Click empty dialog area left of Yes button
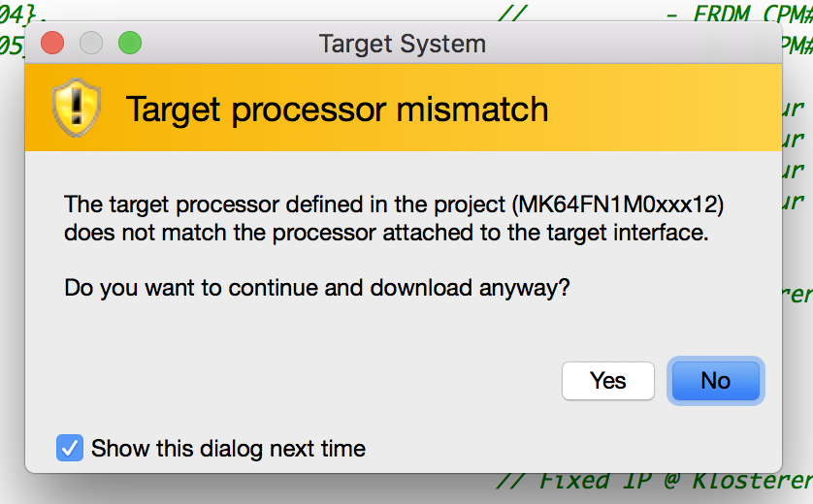 (x=311, y=381)
